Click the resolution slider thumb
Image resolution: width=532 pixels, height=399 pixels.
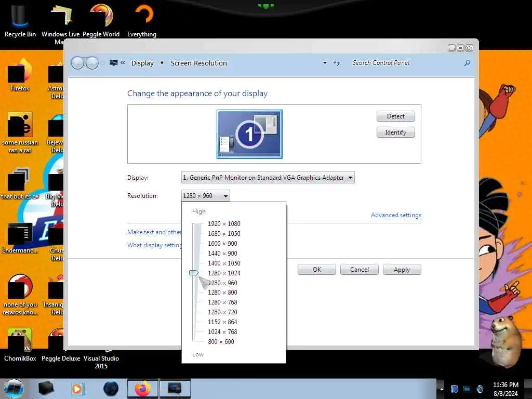tap(194, 273)
